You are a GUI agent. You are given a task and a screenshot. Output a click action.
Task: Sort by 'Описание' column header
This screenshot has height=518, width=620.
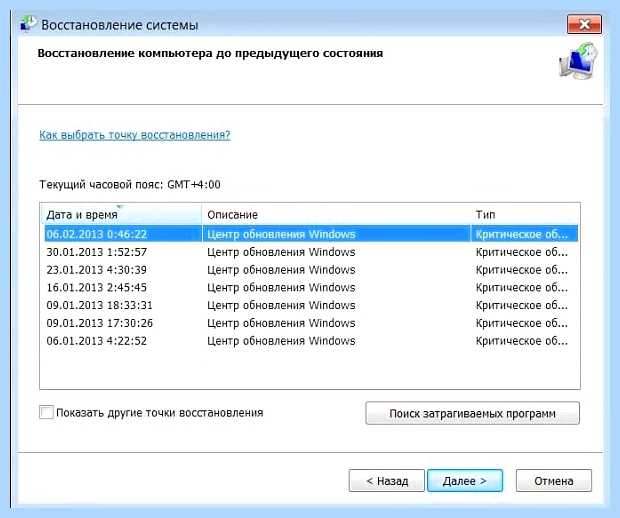(336, 215)
